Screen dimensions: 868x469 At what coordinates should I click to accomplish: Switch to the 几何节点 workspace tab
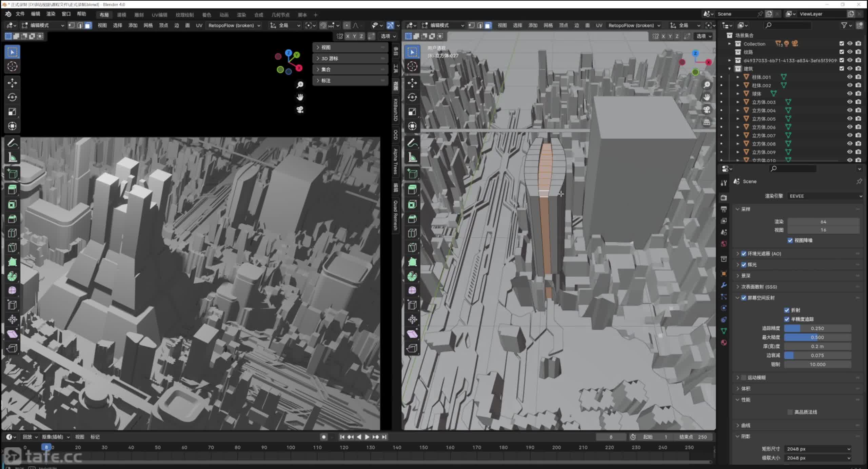[x=280, y=15]
